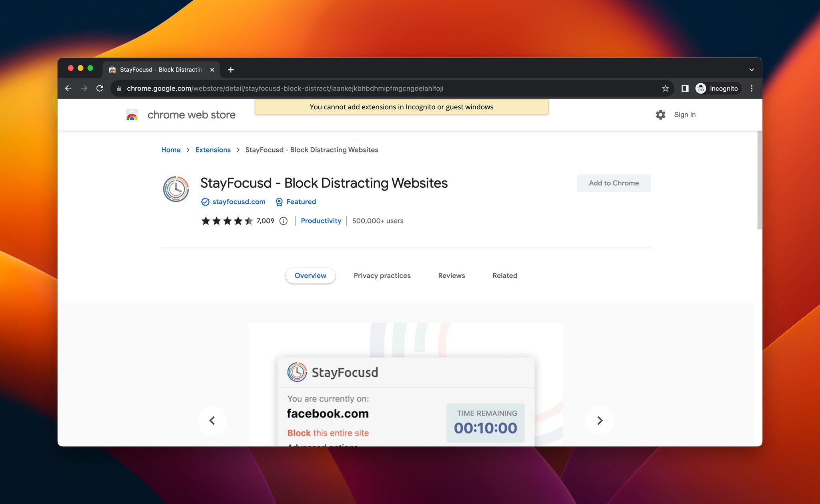Click the Privacy practices tab
The width and height of the screenshot is (820, 504).
[382, 275]
